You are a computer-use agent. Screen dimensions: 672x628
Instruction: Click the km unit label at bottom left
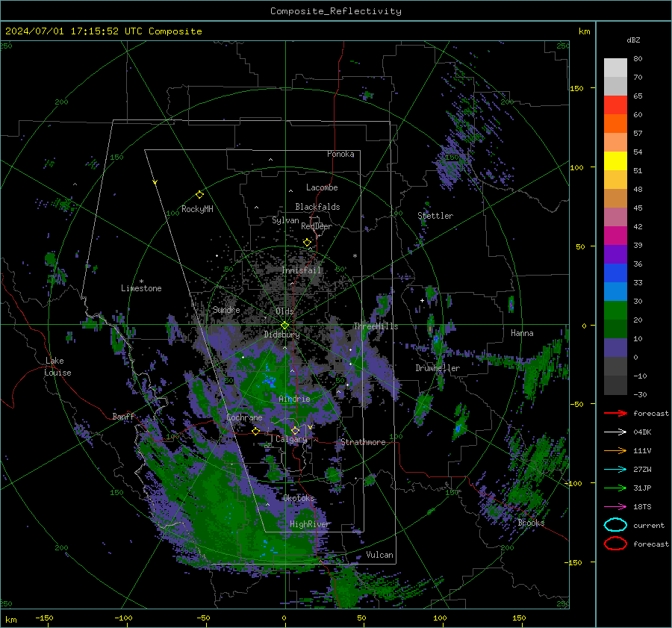[10, 620]
